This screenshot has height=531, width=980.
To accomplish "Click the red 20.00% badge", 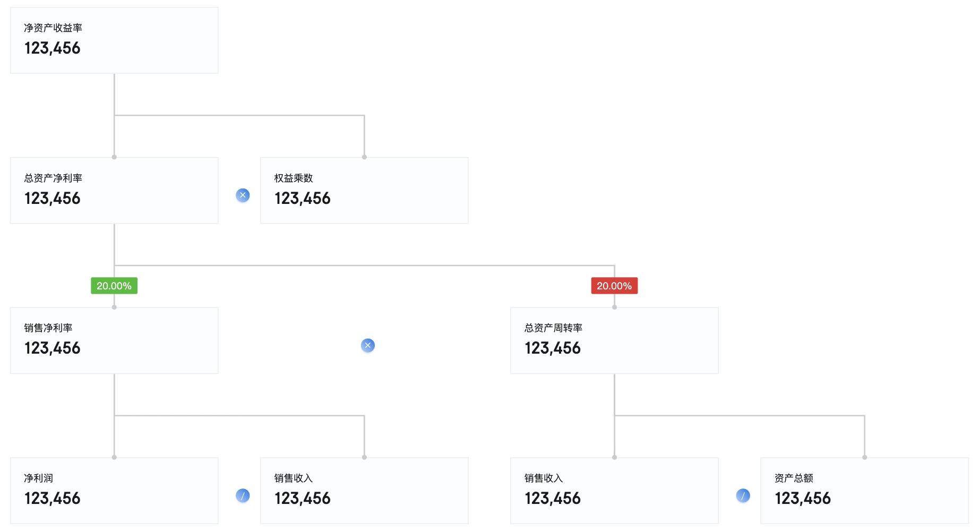I will tap(614, 286).
